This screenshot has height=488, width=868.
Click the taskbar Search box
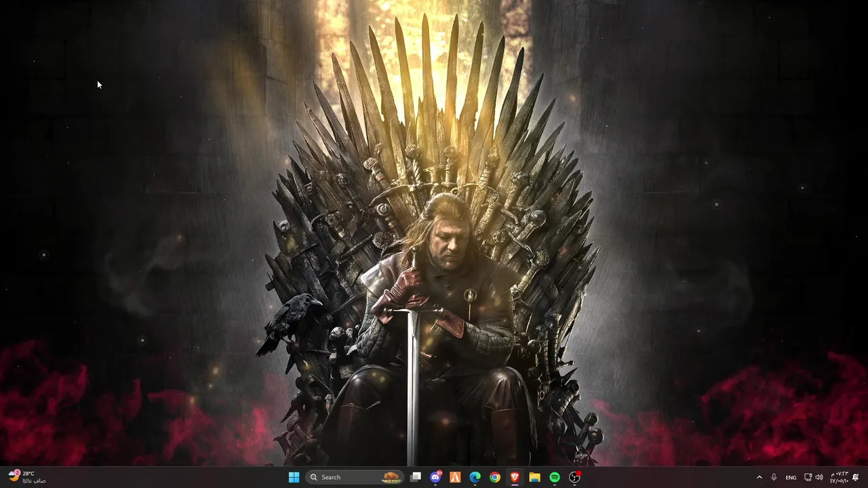(x=355, y=477)
